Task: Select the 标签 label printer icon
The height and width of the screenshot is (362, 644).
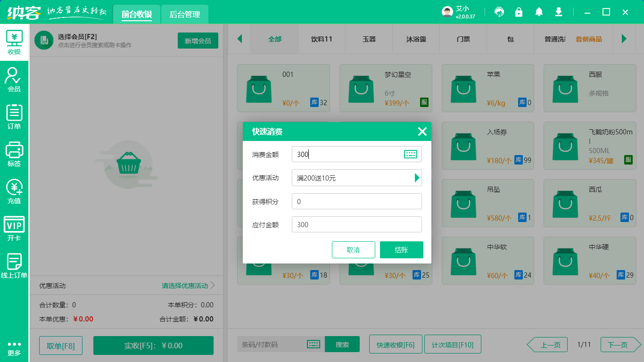Action: pyautogui.click(x=14, y=154)
